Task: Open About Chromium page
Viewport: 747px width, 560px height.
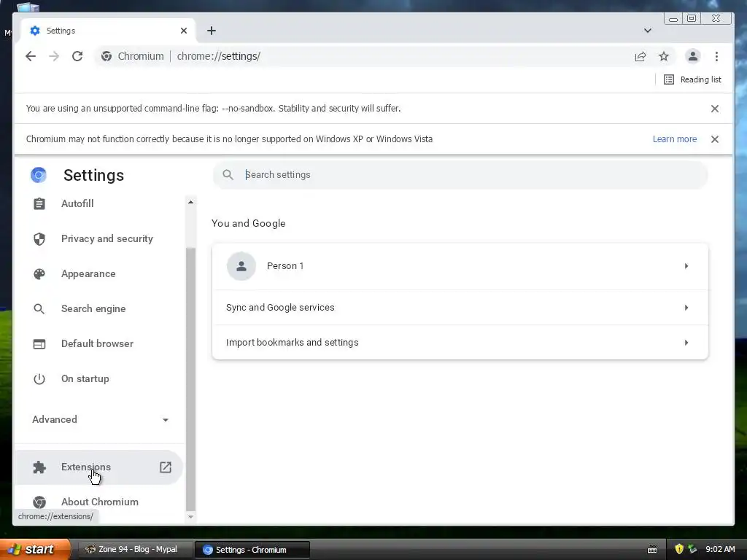Action: (x=99, y=502)
